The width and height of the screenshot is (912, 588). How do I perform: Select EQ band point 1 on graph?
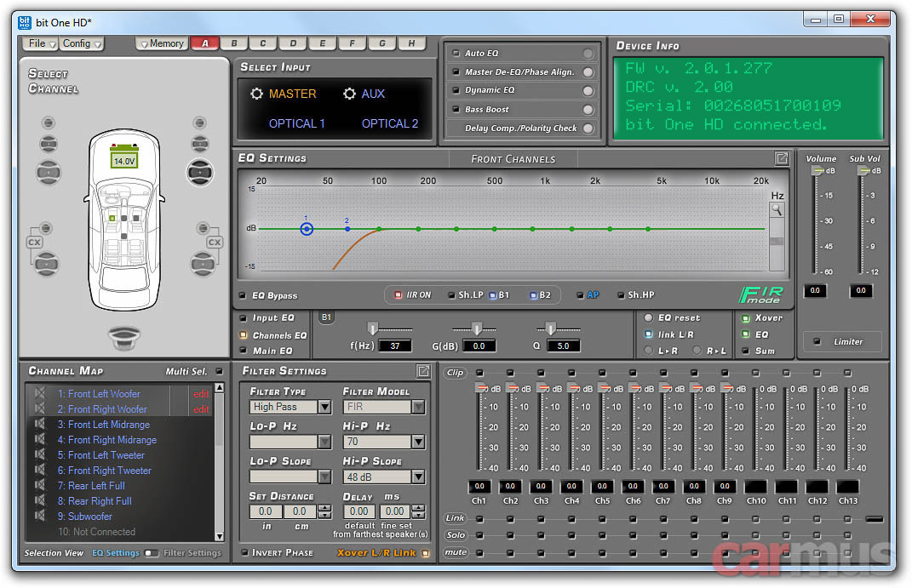click(x=307, y=229)
